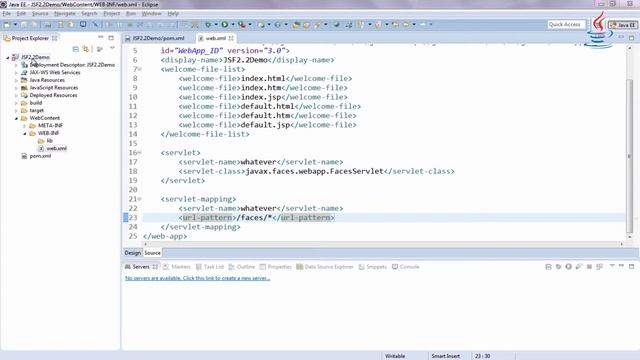Click the Stop server icon in Servers view

(589, 267)
